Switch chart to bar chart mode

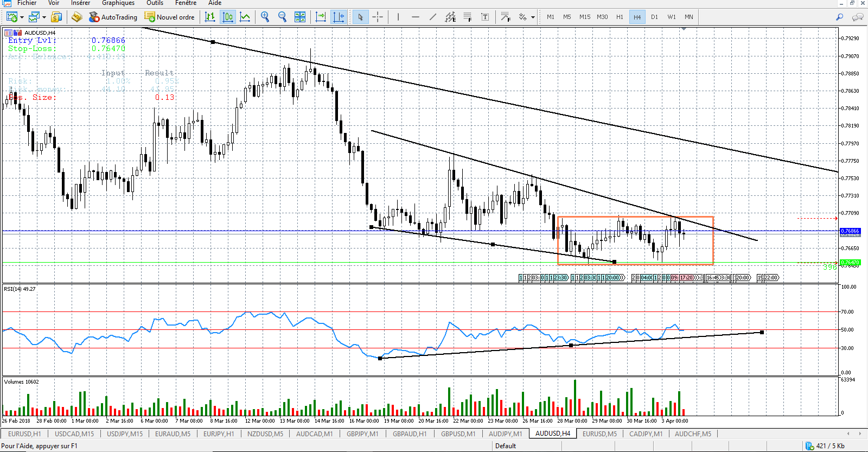(210, 17)
